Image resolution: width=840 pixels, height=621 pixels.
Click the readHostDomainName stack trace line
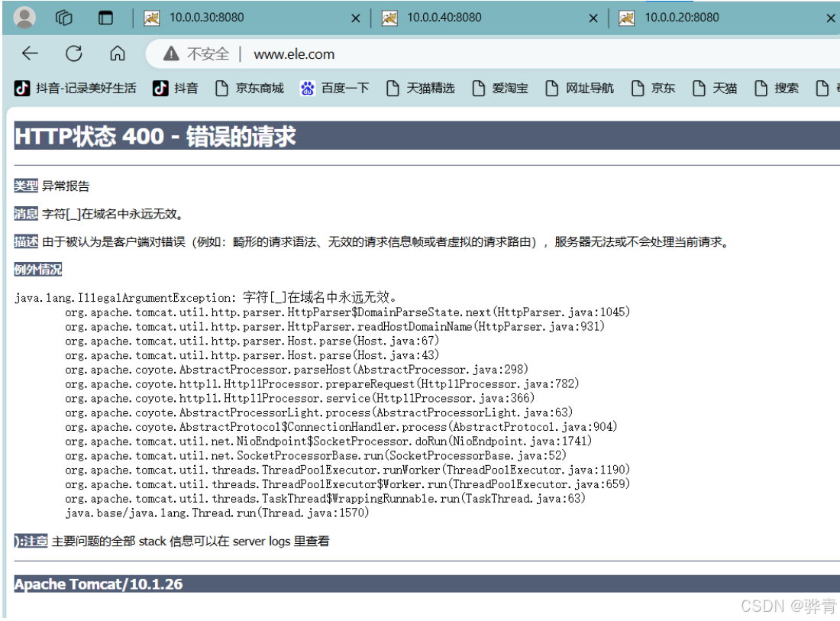(334, 326)
